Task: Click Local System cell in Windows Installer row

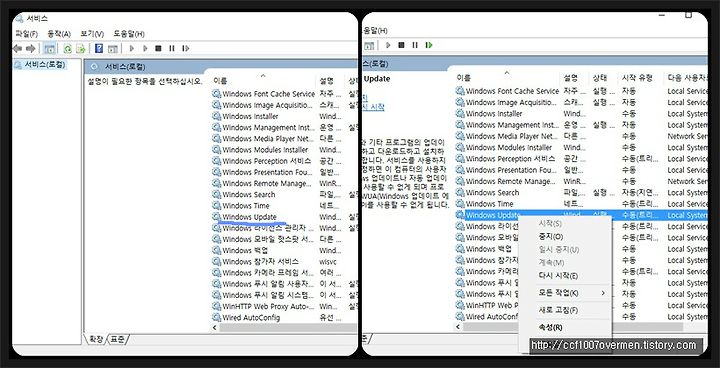Action: tap(687, 113)
